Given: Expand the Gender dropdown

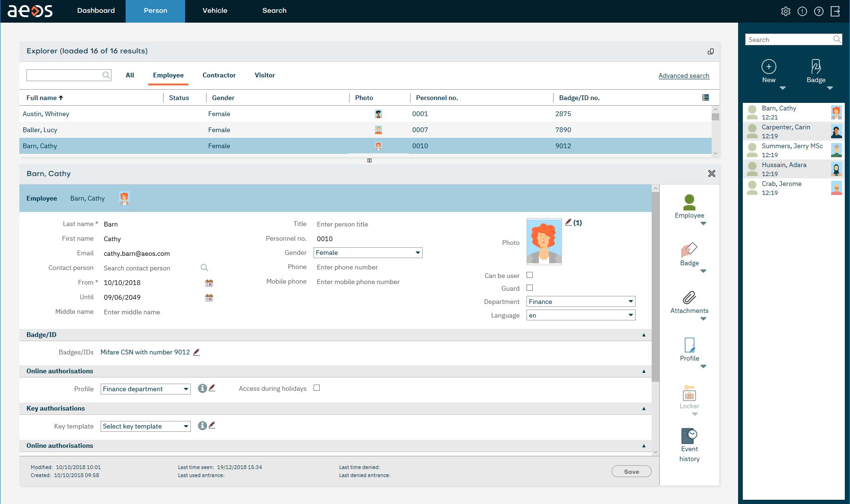Looking at the screenshot, I should click(368, 253).
